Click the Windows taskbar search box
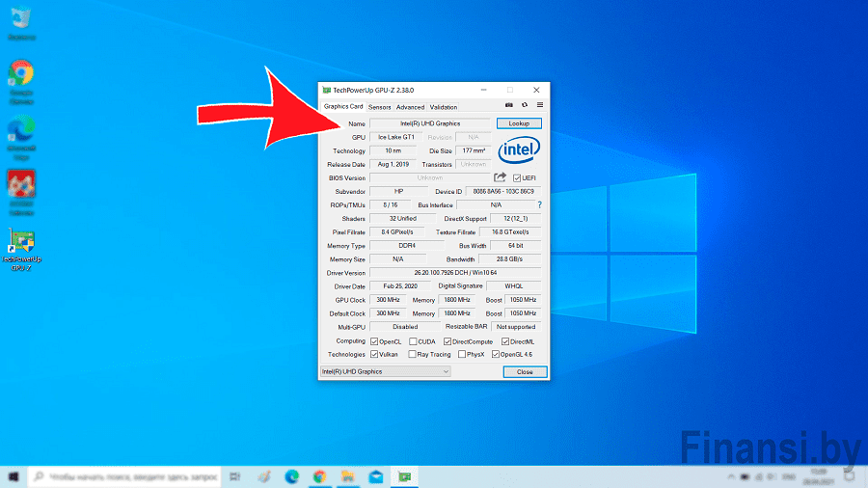 [x=124, y=476]
